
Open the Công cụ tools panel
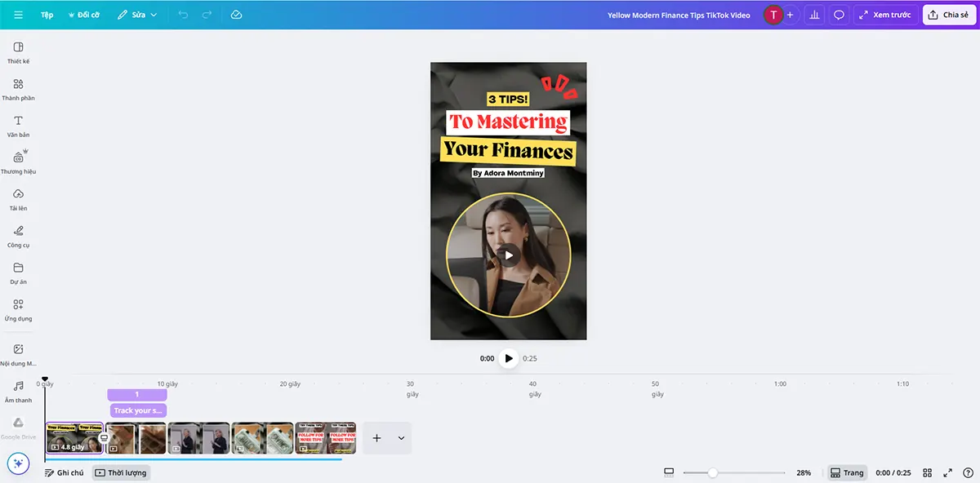(18, 236)
